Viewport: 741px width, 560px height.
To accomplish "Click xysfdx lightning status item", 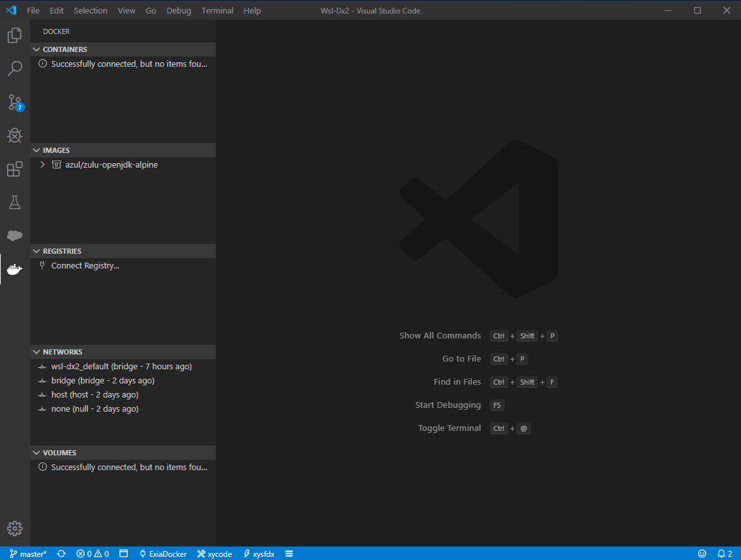I will point(259,554).
